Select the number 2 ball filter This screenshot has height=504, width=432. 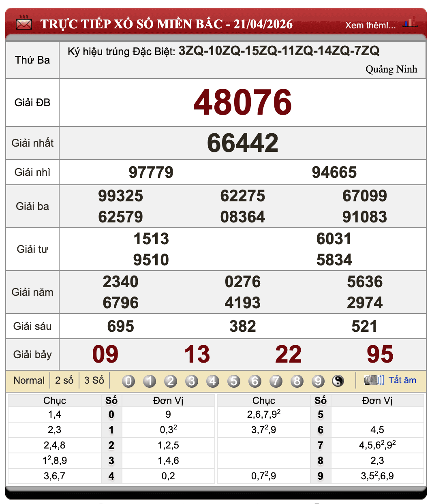pyautogui.click(x=171, y=381)
